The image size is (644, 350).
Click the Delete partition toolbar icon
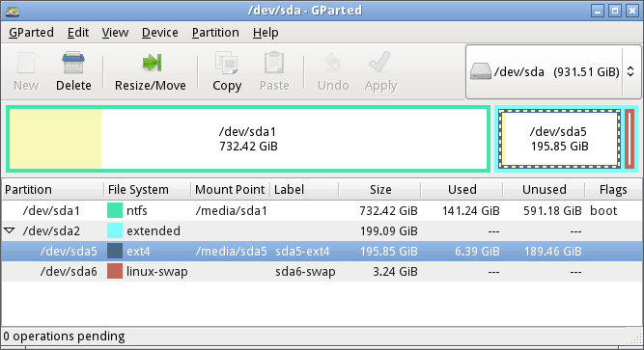pyautogui.click(x=73, y=64)
